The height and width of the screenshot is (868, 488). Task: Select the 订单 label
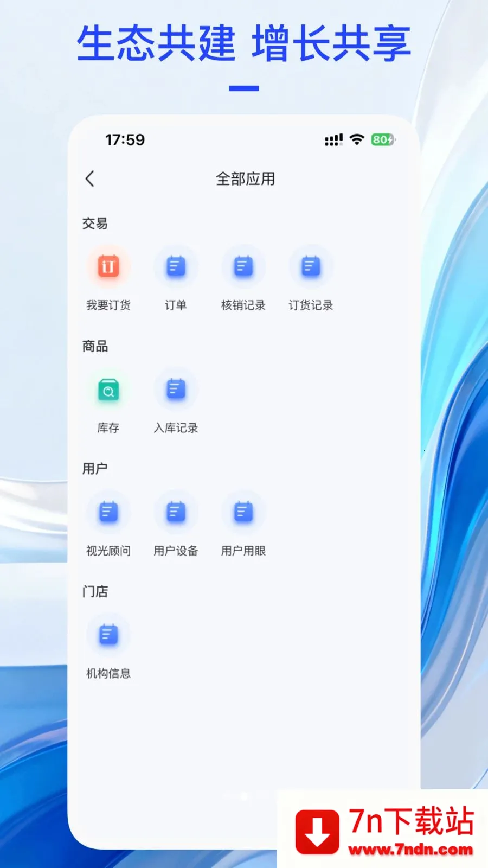click(176, 305)
